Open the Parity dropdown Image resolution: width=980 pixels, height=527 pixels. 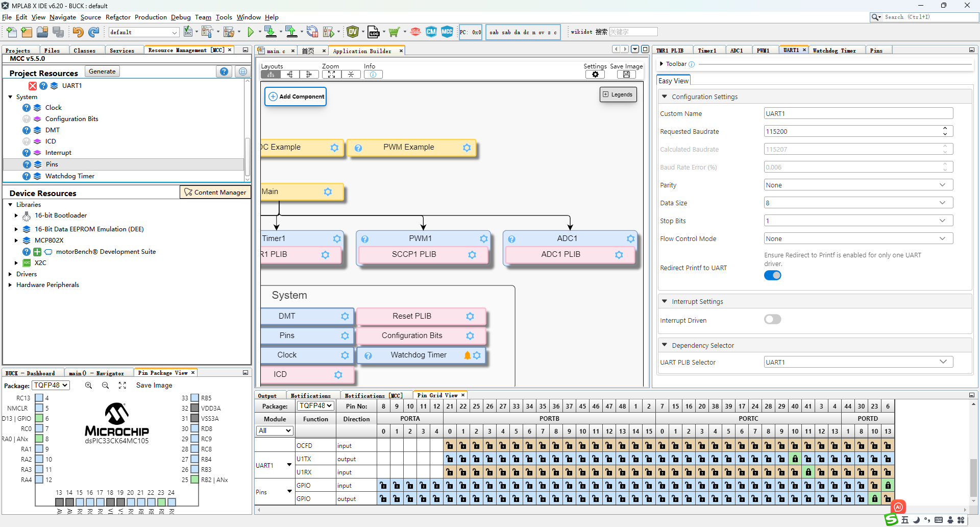(859, 185)
